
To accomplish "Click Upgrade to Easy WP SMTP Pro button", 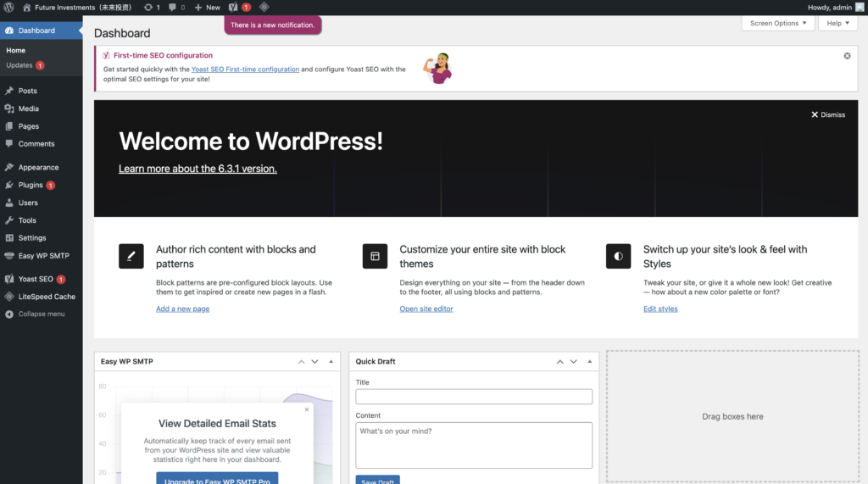I will [217, 480].
